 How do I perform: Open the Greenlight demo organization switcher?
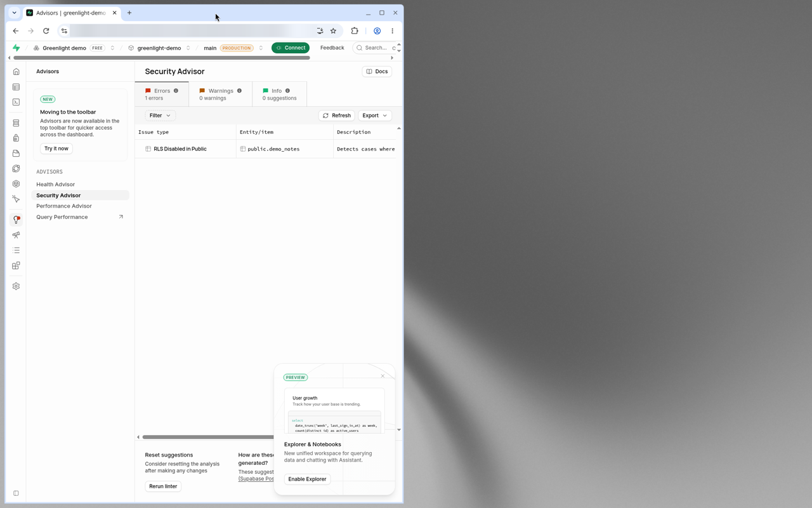[x=112, y=48]
